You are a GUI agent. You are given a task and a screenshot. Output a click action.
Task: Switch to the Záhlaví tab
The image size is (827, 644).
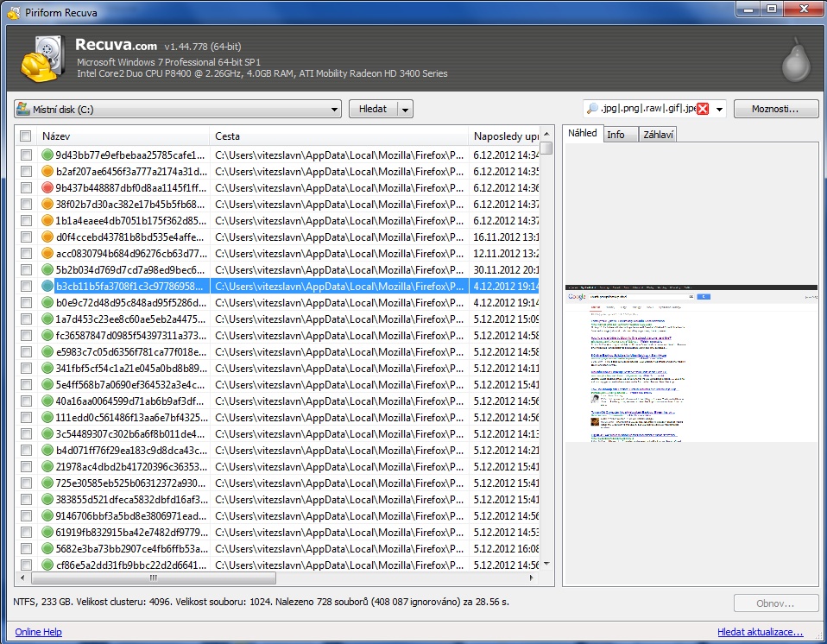tap(658, 135)
